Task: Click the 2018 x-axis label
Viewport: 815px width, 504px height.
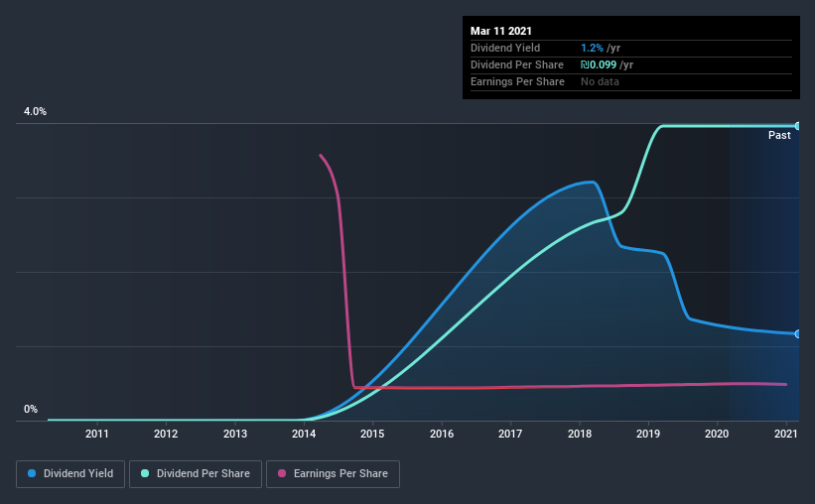Action: coord(580,434)
